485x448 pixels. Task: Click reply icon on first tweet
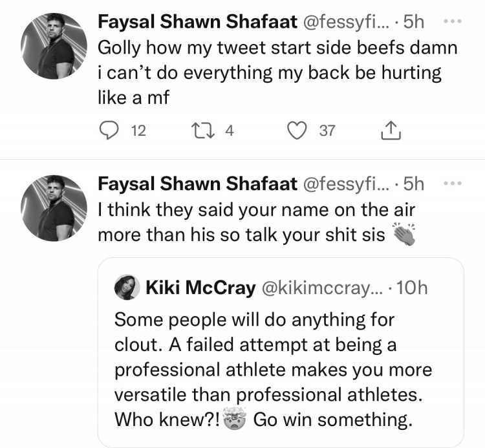[109, 131]
